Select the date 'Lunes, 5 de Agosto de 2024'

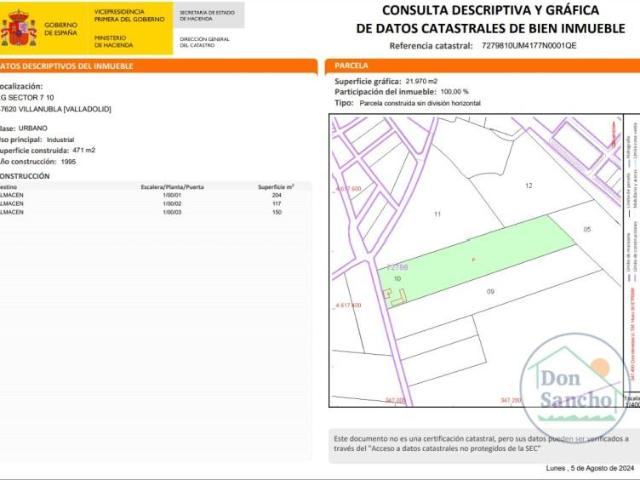point(590,468)
